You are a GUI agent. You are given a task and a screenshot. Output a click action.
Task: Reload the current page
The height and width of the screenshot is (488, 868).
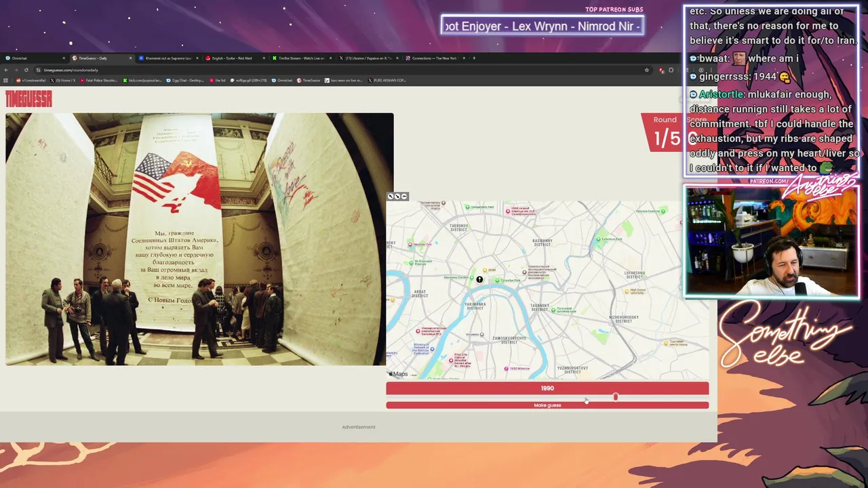point(26,70)
